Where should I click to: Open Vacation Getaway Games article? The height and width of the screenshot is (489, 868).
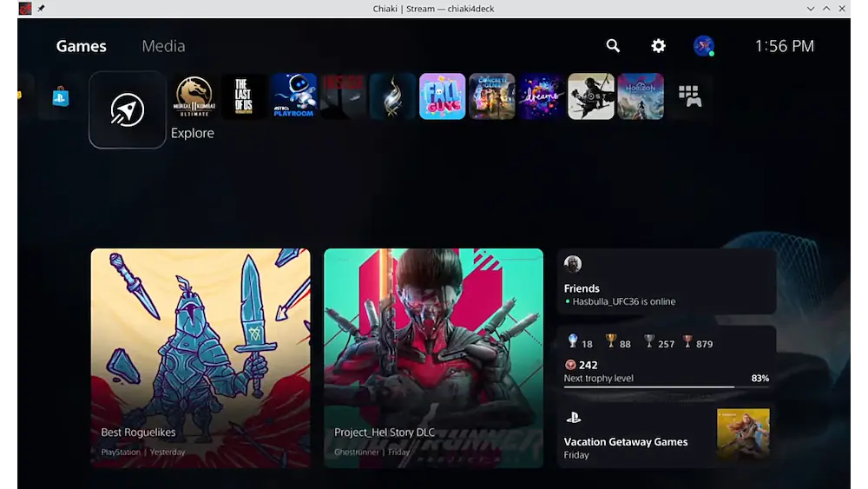[666, 437]
